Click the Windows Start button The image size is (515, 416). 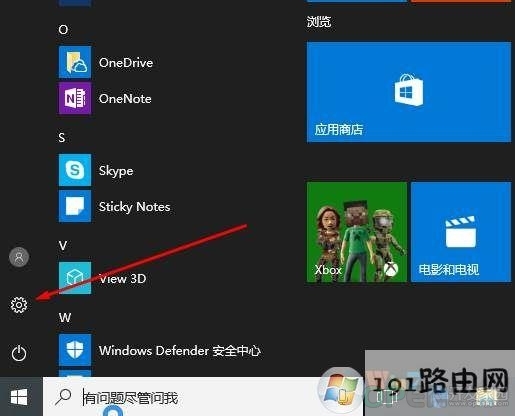click(19, 397)
